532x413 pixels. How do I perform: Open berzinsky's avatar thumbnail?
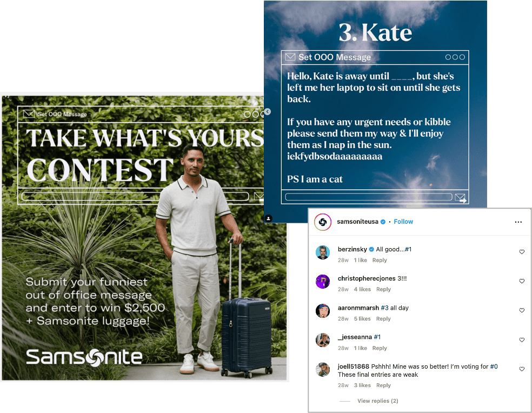pyautogui.click(x=323, y=252)
